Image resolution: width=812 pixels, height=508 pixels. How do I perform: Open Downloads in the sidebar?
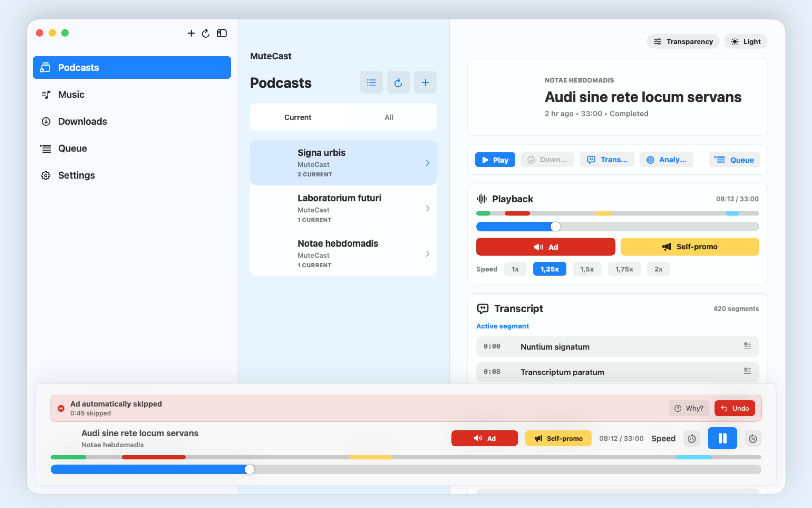132,121
